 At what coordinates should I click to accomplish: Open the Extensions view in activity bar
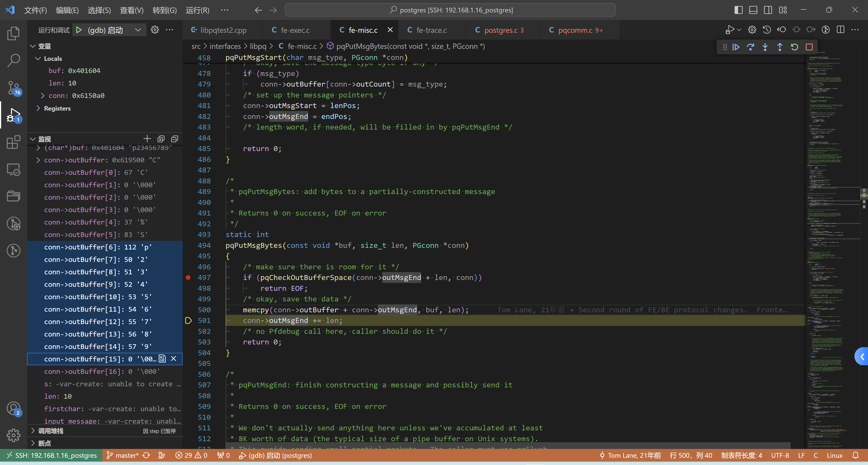[x=13, y=142]
